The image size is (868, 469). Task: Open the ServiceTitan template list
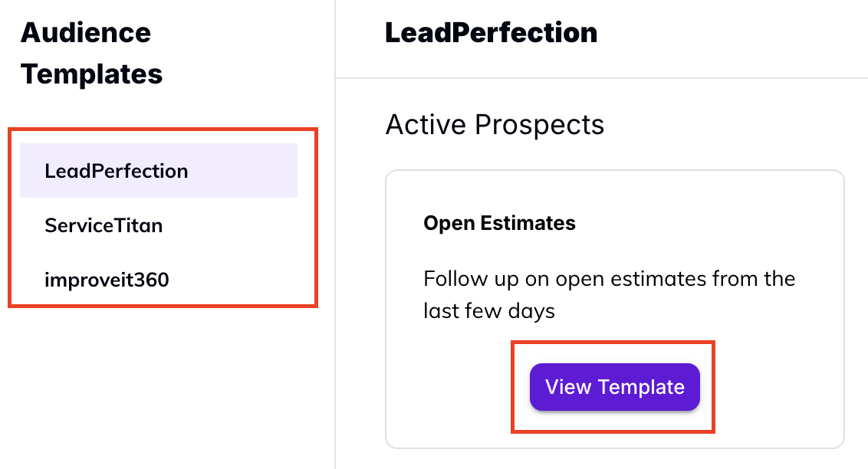[x=104, y=226]
